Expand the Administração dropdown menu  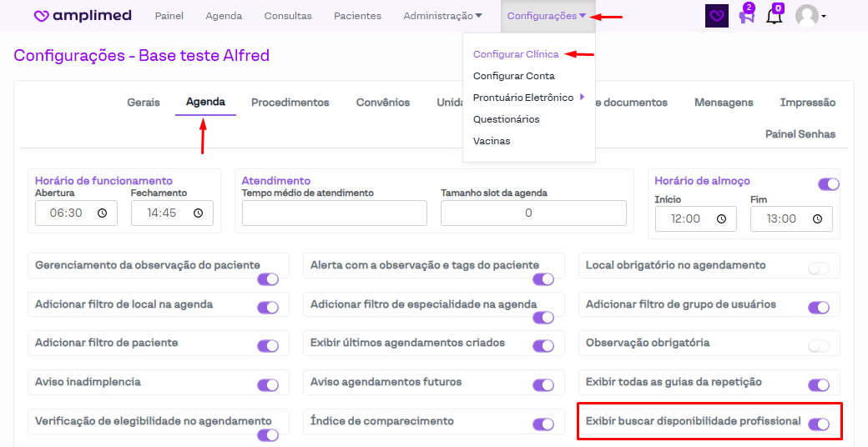pos(442,16)
